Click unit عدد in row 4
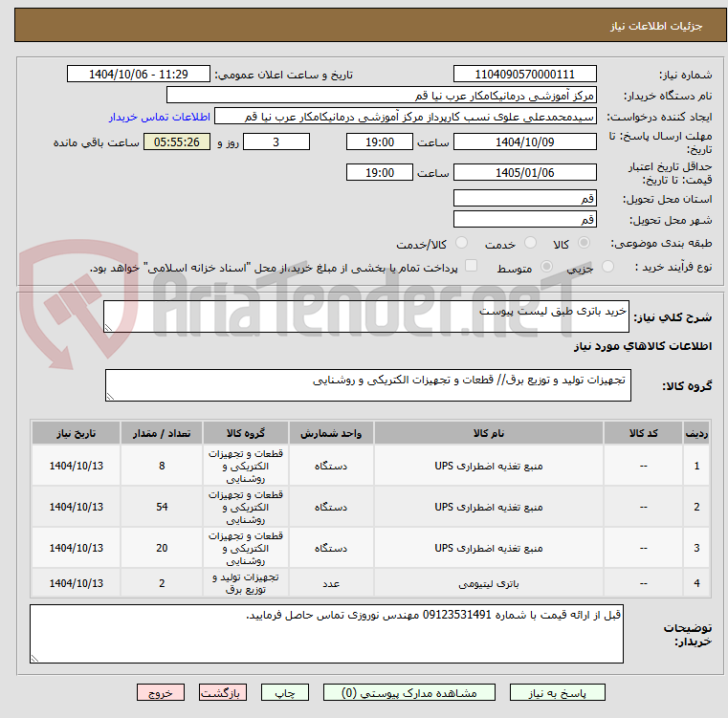 [331, 583]
